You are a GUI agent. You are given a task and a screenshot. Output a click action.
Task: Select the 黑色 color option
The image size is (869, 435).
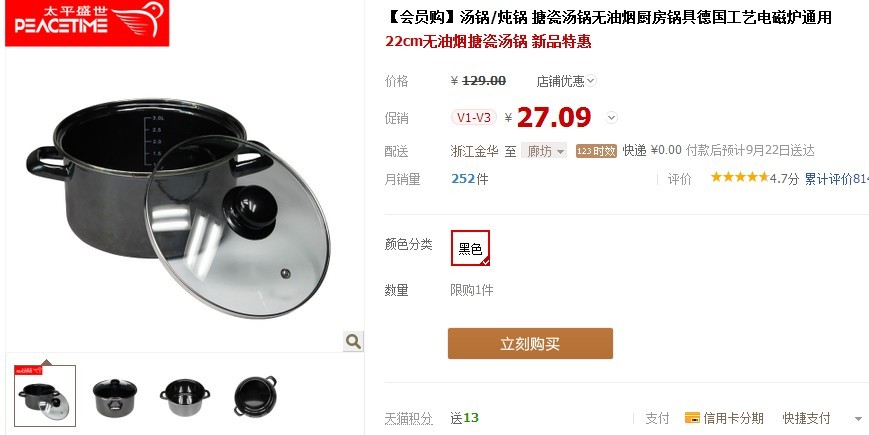(x=471, y=248)
